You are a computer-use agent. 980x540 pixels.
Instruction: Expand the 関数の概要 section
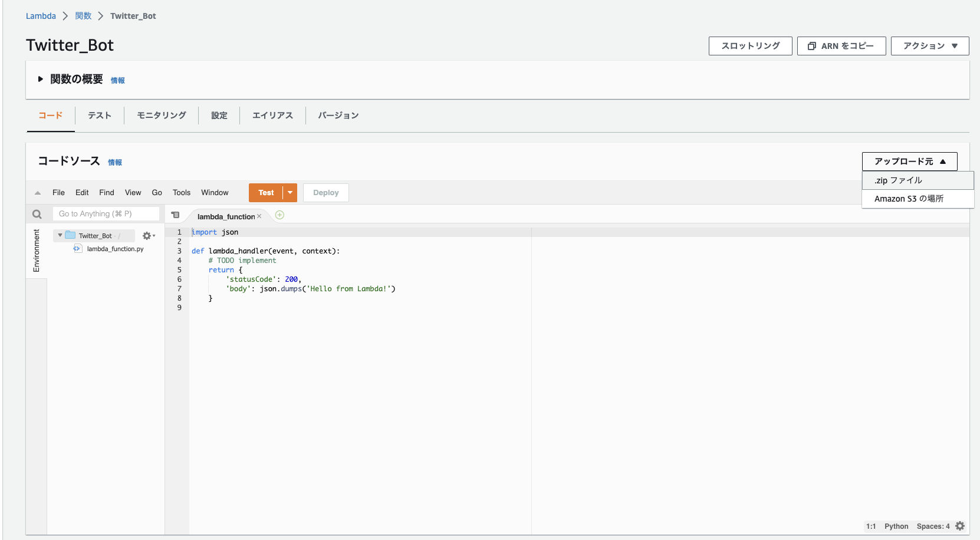coord(40,79)
